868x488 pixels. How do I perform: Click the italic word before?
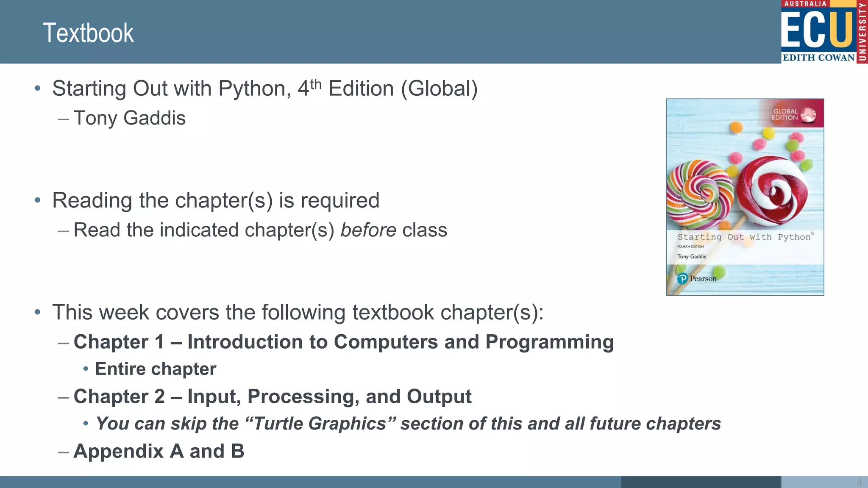(368, 230)
